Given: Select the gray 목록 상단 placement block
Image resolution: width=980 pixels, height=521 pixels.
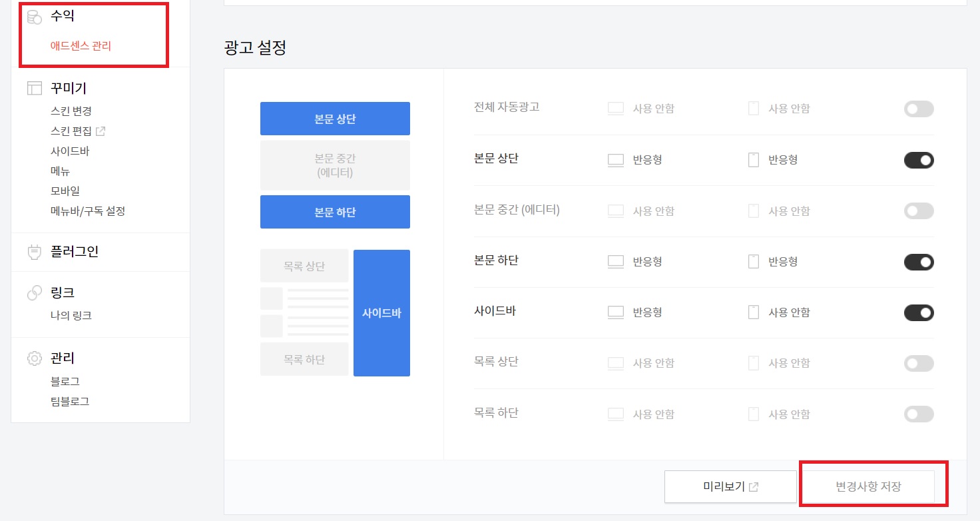Looking at the screenshot, I should click(304, 264).
